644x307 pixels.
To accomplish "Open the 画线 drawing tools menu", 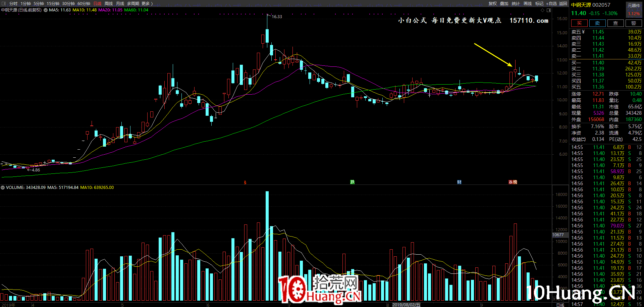I will click(x=528, y=3).
